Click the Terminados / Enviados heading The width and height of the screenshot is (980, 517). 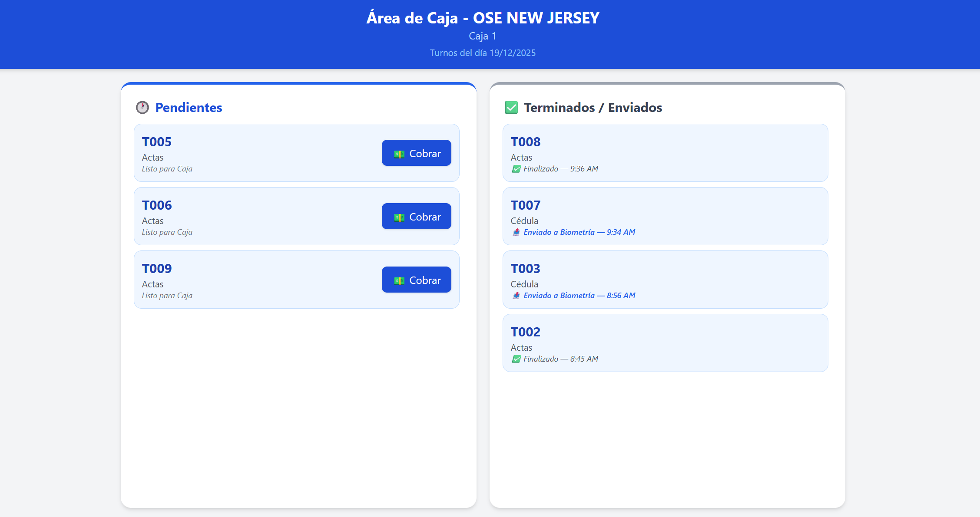click(x=593, y=108)
